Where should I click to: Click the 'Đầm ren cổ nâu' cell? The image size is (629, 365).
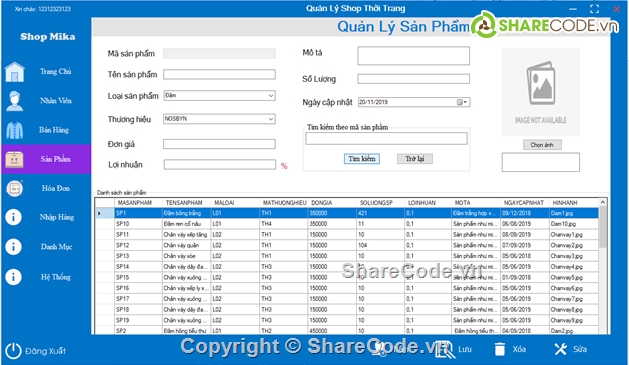click(187, 224)
